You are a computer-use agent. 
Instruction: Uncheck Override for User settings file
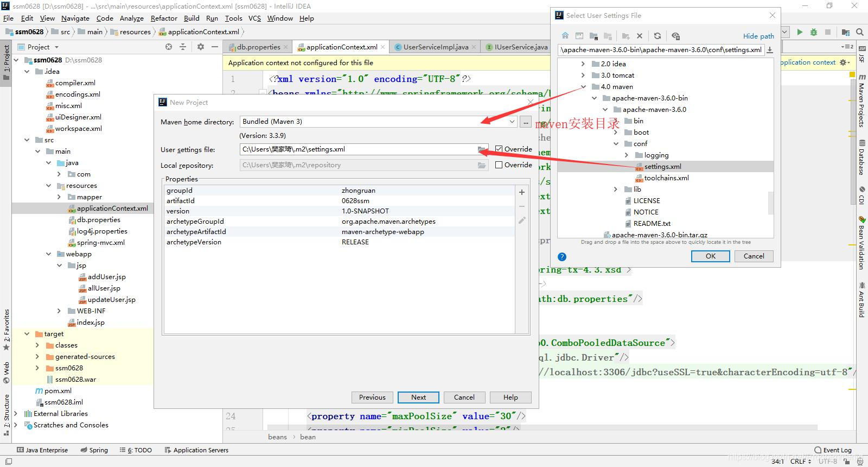pyautogui.click(x=499, y=149)
